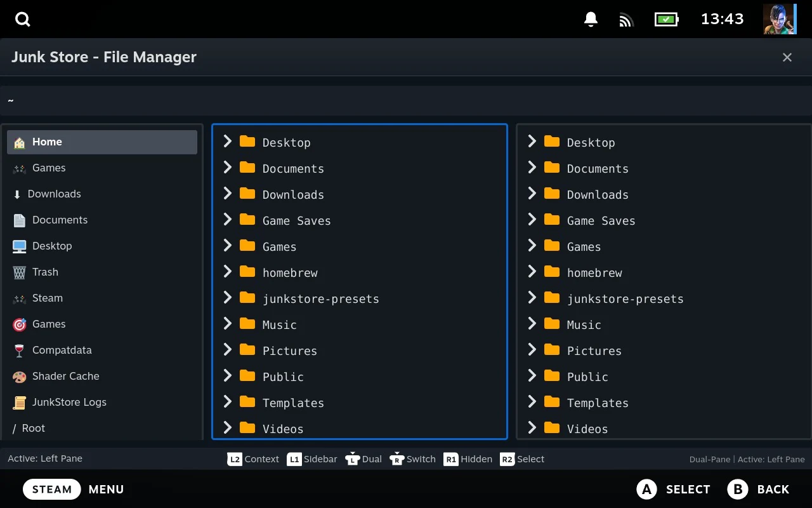Expand Downloads chevron in left pane
This screenshot has width=812, height=508.
tap(228, 194)
